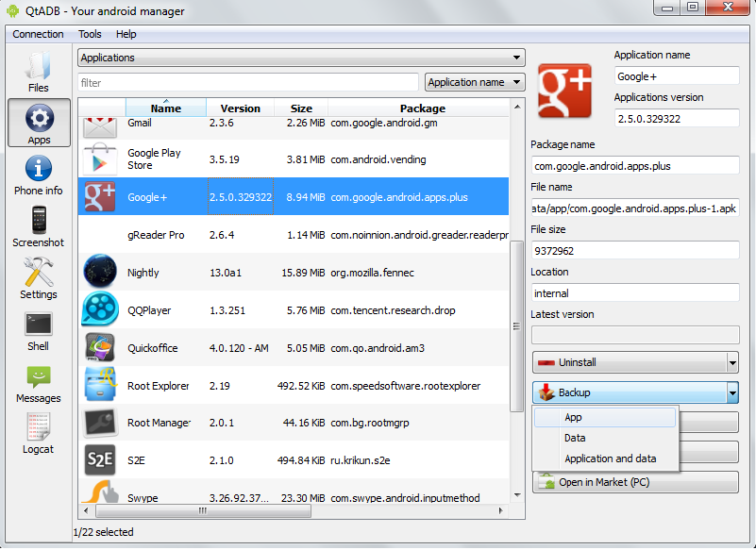Click the scroll down arrow of list
This screenshot has width=756, height=550.
click(517, 495)
